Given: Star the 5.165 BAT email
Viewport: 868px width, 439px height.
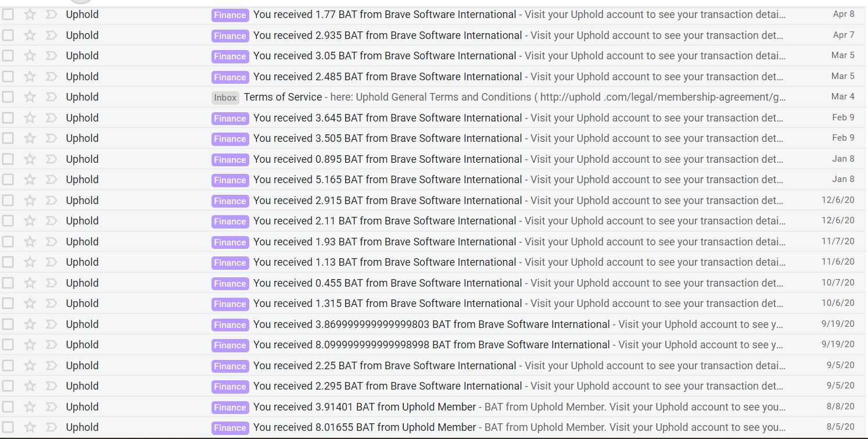Looking at the screenshot, I should (30, 180).
